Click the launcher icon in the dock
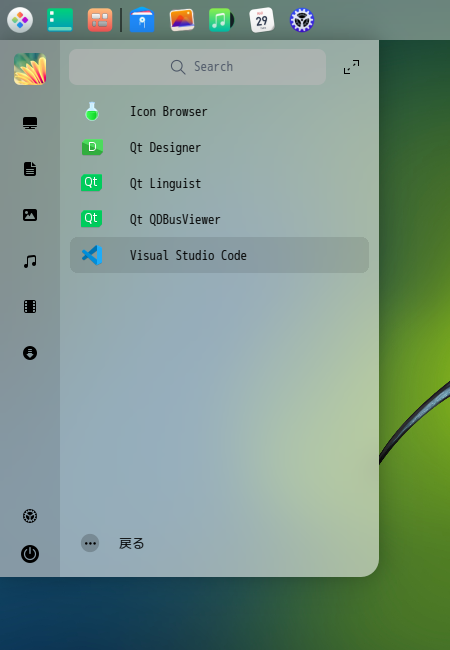Viewport: 450px width, 650px height. coord(20,20)
